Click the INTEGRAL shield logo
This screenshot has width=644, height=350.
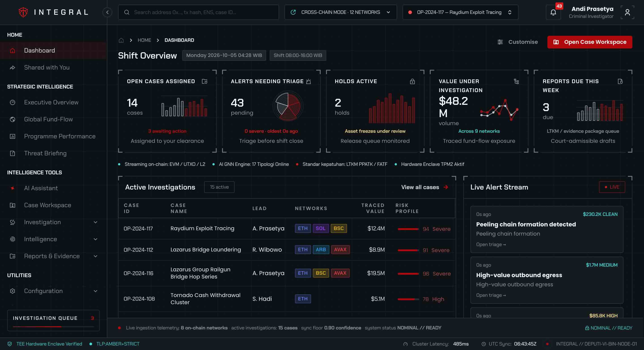[x=23, y=12]
